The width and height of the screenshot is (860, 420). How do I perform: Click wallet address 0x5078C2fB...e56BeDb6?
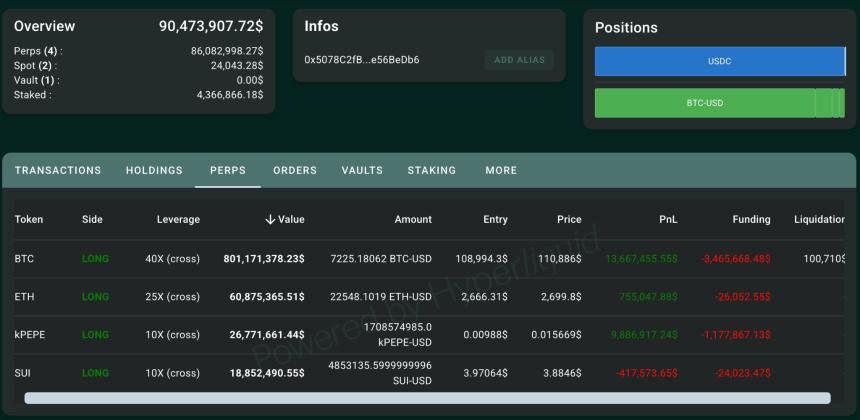pyautogui.click(x=362, y=60)
